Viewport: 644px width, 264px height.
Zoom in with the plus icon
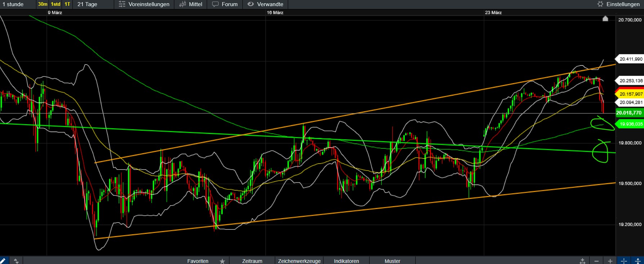click(x=610, y=261)
